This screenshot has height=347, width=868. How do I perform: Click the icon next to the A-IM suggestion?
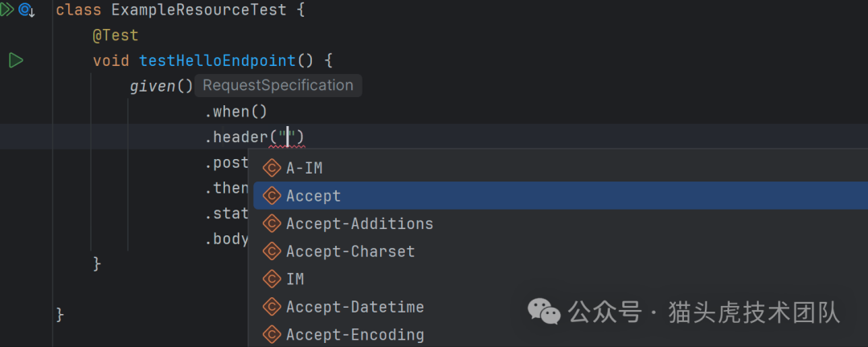272,168
